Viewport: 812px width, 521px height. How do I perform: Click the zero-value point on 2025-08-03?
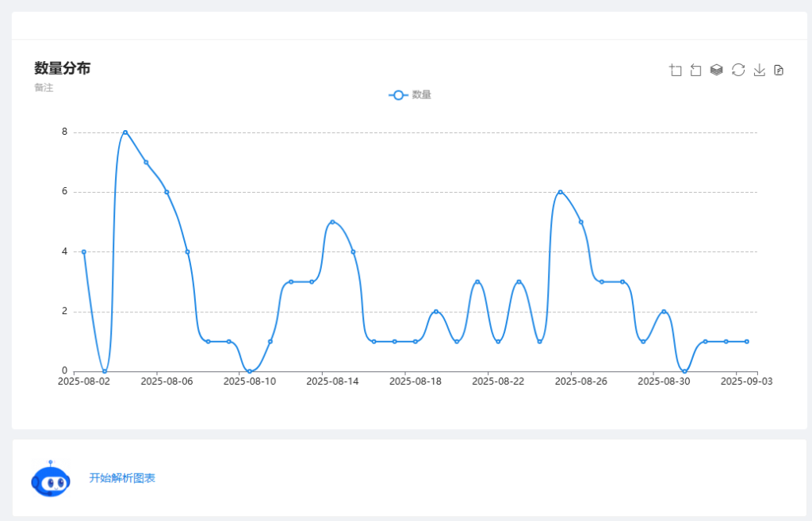pyautogui.click(x=105, y=371)
